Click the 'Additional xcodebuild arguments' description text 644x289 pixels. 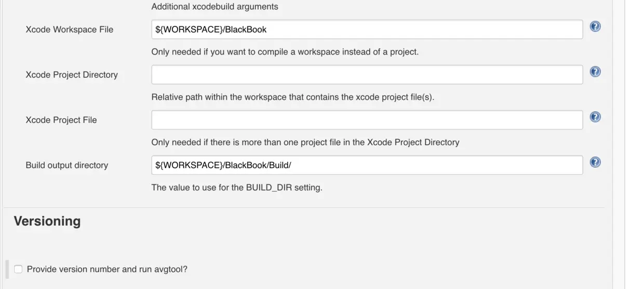point(214,7)
